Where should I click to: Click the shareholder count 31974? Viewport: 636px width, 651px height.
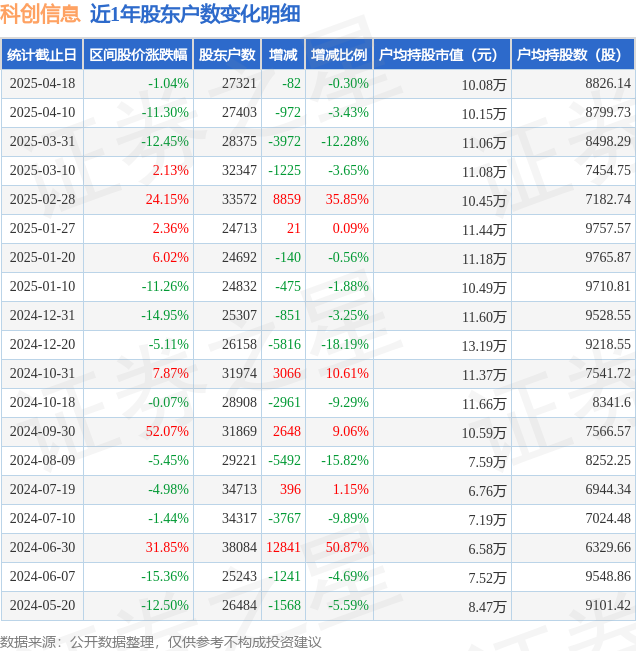[239, 374]
